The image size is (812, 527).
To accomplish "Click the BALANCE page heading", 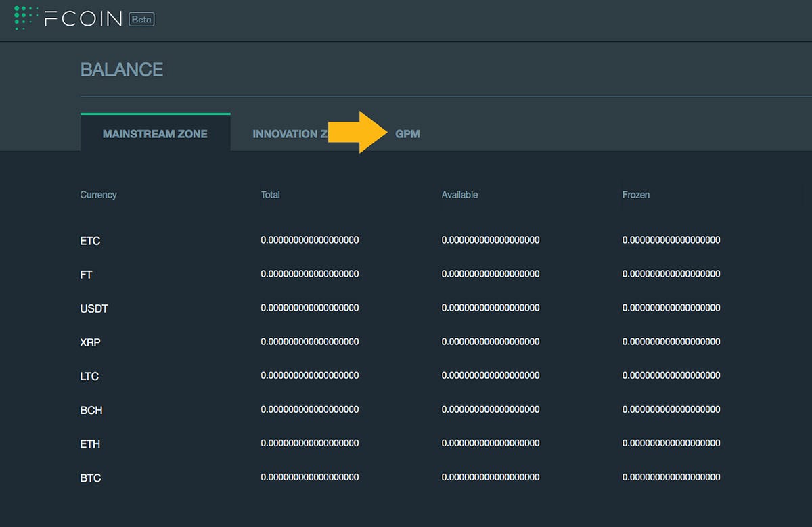I will 122,70.
